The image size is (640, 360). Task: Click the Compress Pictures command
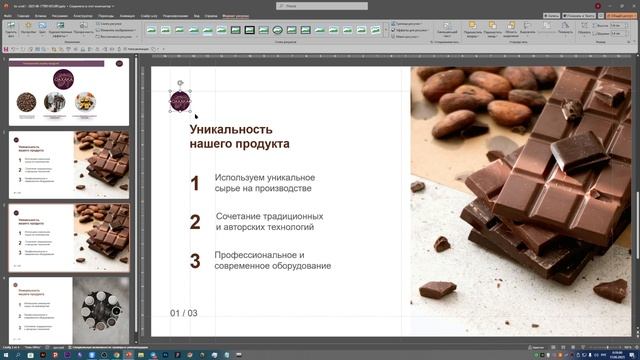(109, 24)
